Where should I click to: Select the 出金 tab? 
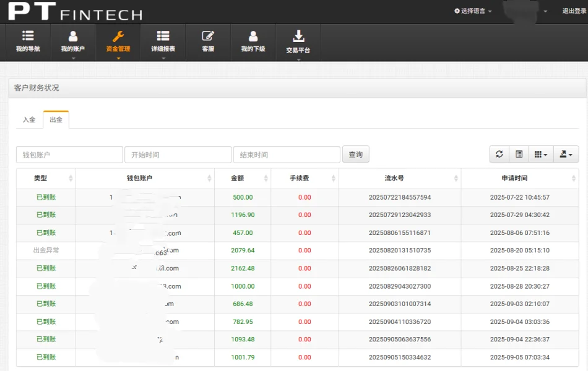[x=56, y=119]
